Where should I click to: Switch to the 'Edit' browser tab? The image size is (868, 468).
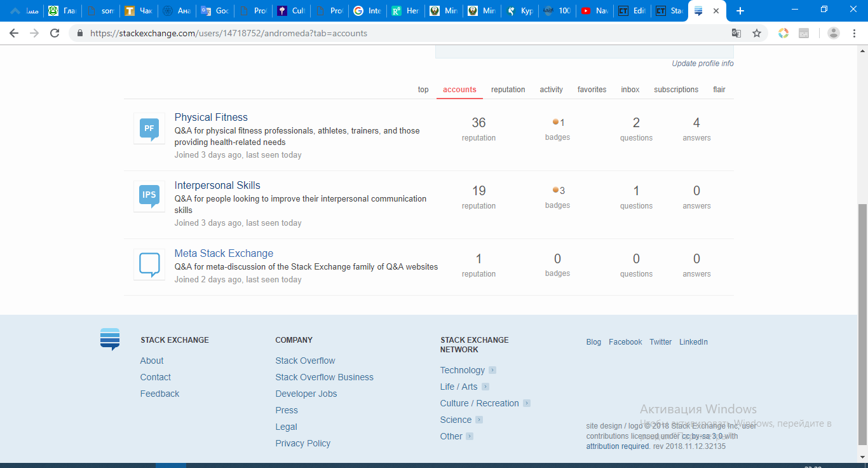(632, 11)
